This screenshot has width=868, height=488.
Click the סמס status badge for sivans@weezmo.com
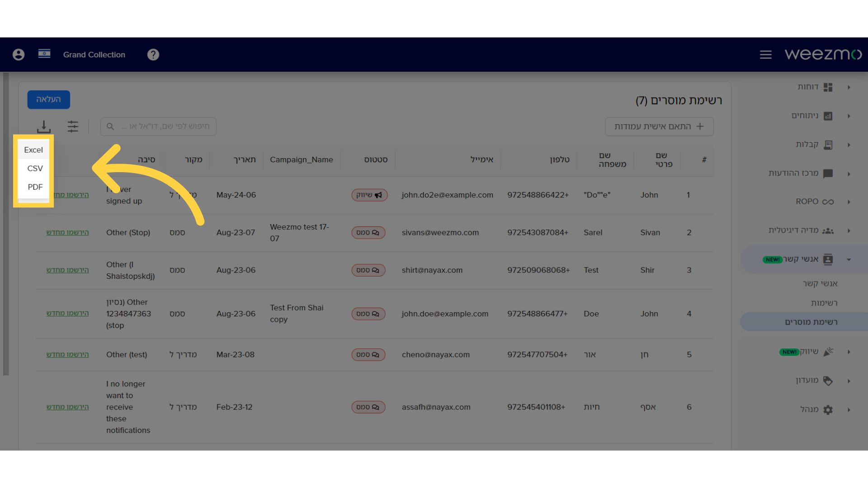368,233
